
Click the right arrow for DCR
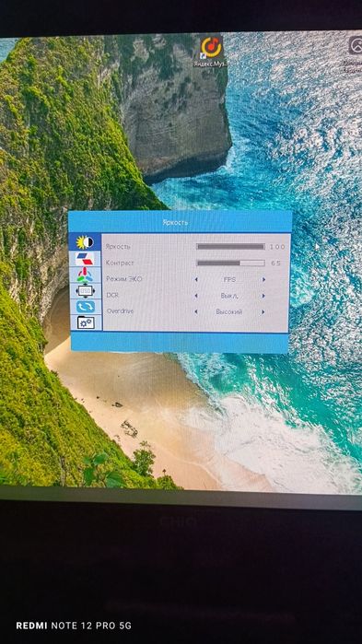(263, 296)
